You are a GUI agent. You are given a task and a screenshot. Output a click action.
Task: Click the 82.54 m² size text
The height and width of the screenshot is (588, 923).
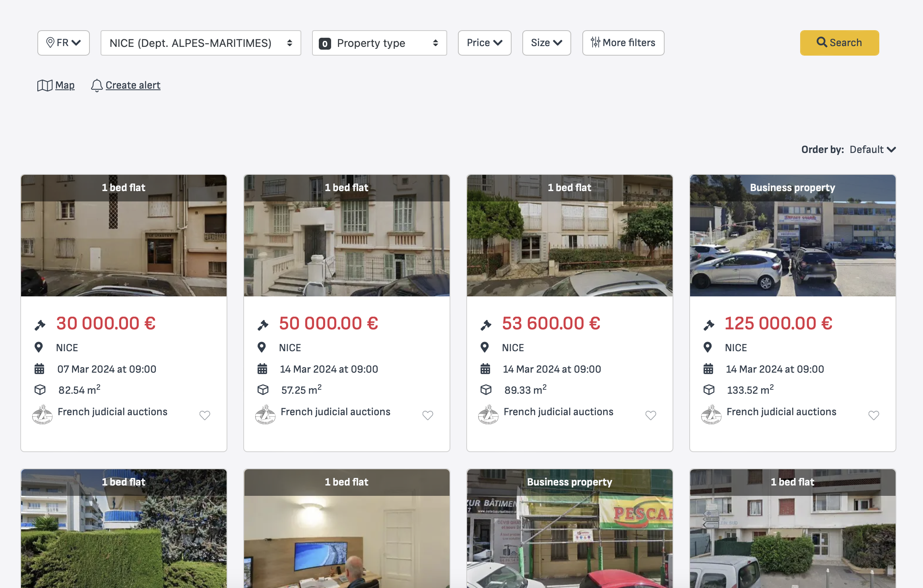(x=80, y=389)
